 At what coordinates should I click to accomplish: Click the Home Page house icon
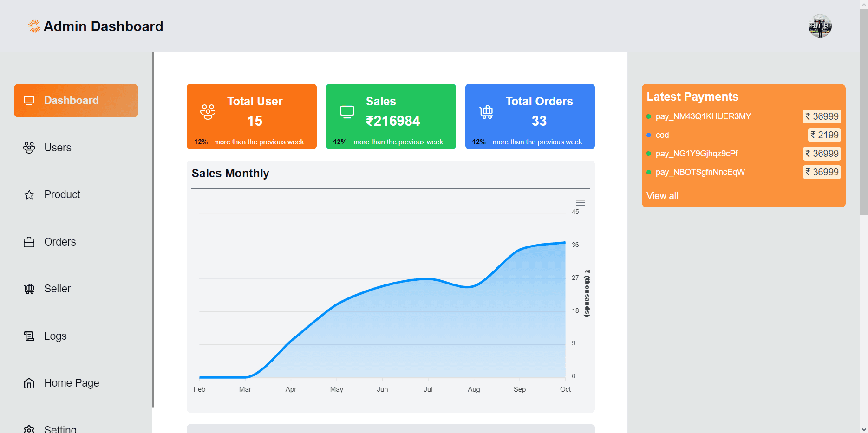coord(29,383)
